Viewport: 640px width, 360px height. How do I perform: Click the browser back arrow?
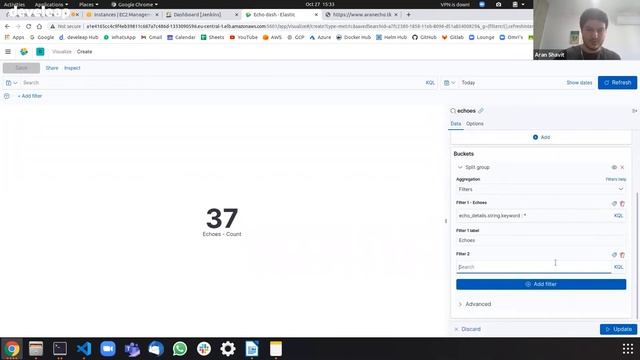click(x=7, y=27)
